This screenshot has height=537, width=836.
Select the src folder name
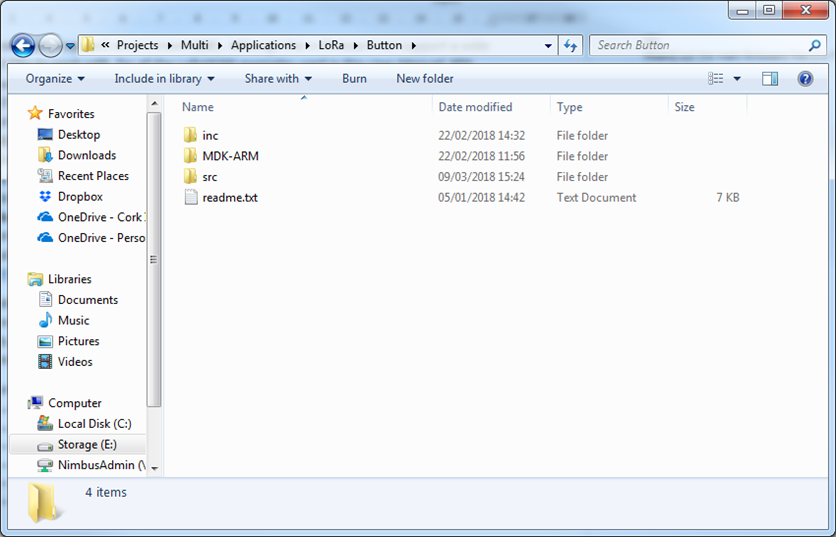[x=210, y=177]
